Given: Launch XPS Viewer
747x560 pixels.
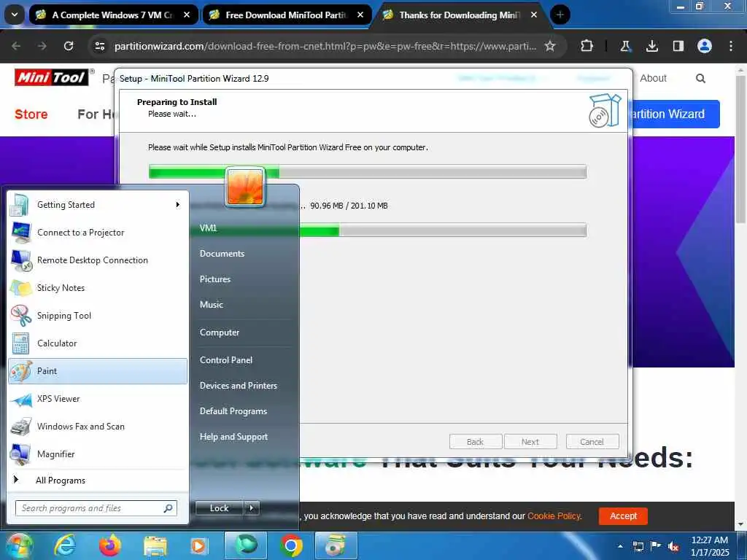Looking at the screenshot, I should point(98,399).
